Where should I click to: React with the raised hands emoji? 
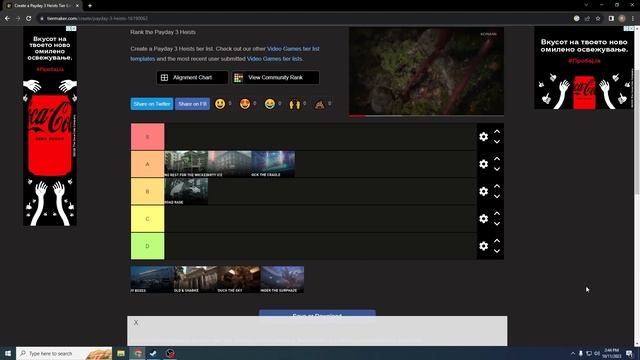tap(295, 104)
